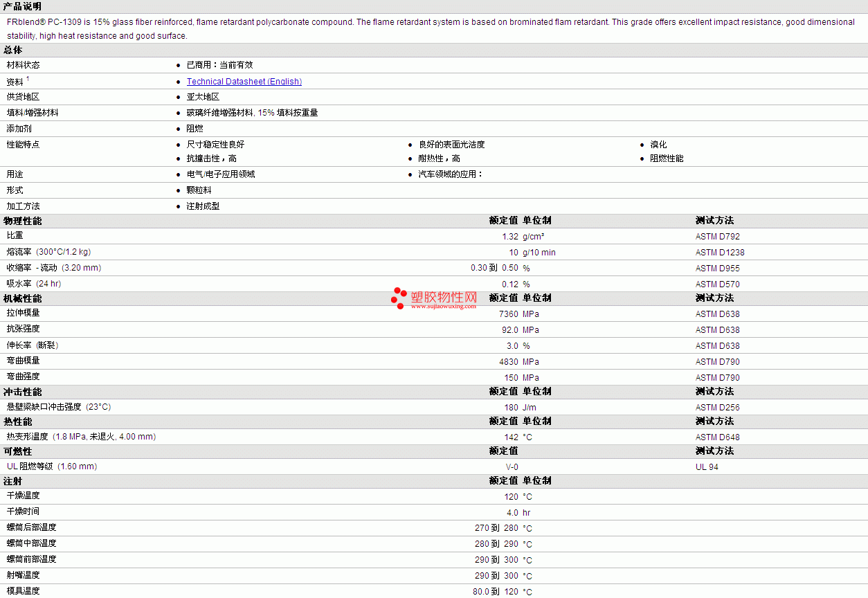The width and height of the screenshot is (868, 598).
Task: Click the "吸水率 (24 hr)" label
Action: 34,284
